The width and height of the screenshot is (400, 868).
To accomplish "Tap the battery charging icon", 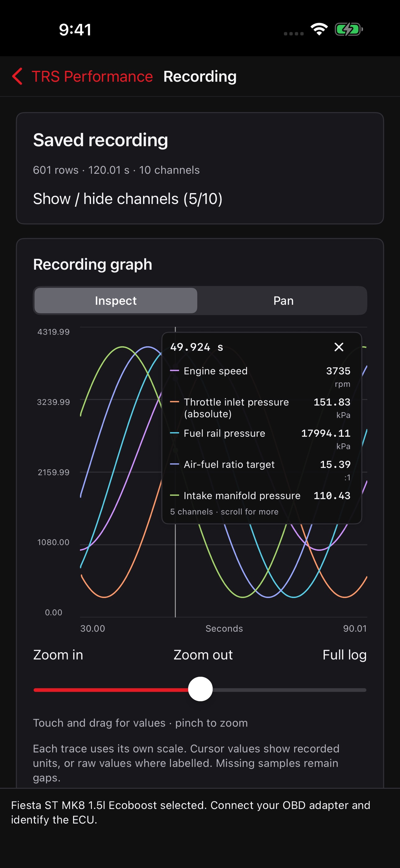I will (x=348, y=30).
